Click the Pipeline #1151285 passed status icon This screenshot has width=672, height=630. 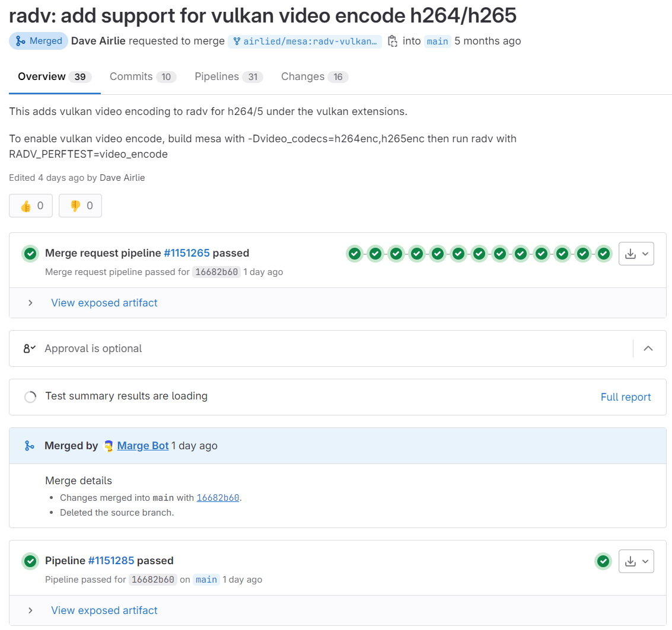coord(30,561)
